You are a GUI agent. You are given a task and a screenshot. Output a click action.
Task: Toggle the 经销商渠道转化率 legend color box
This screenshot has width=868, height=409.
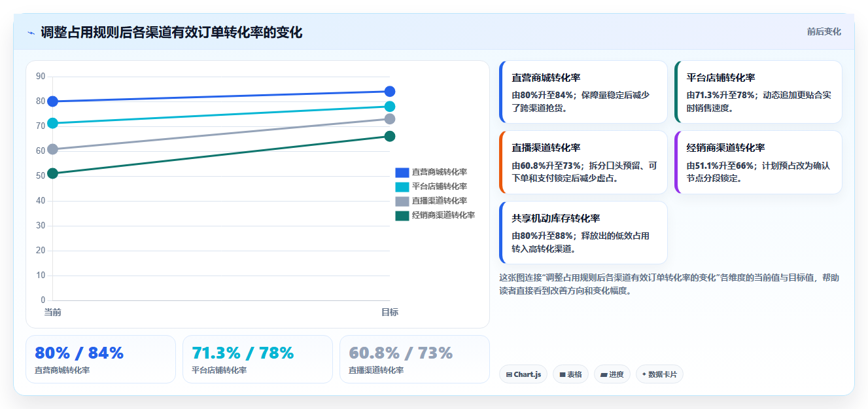tap(402, 215)
